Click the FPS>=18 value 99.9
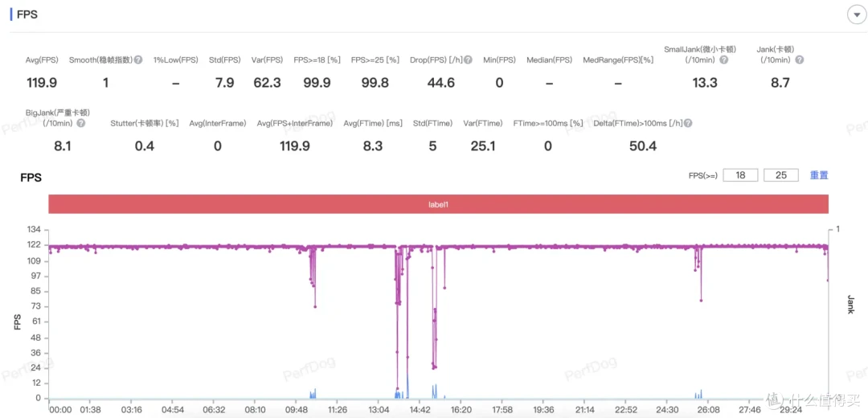 (317, 83)
